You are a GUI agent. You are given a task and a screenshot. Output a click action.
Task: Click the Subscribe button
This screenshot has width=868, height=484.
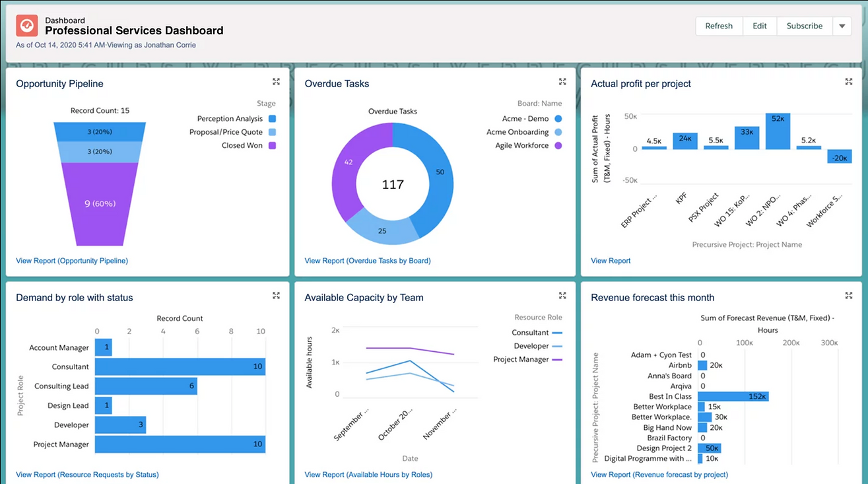tap(805, 26)
